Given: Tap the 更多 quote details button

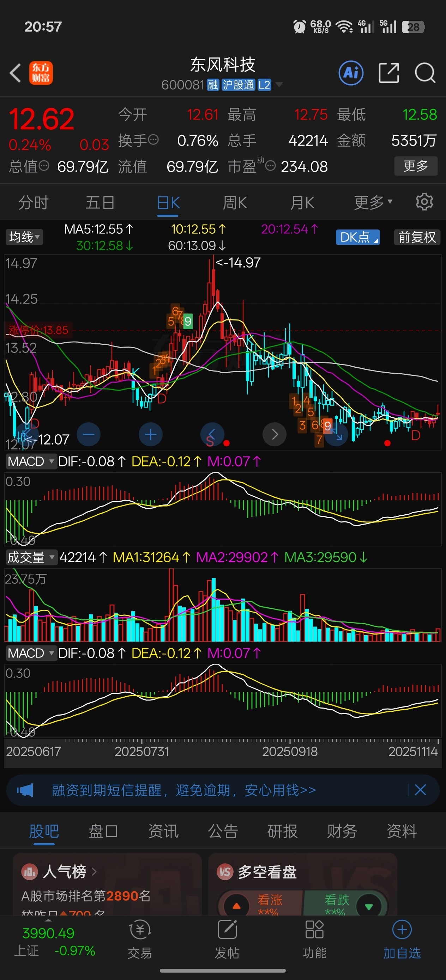Looking at the screenshot, I should [416, 166].
